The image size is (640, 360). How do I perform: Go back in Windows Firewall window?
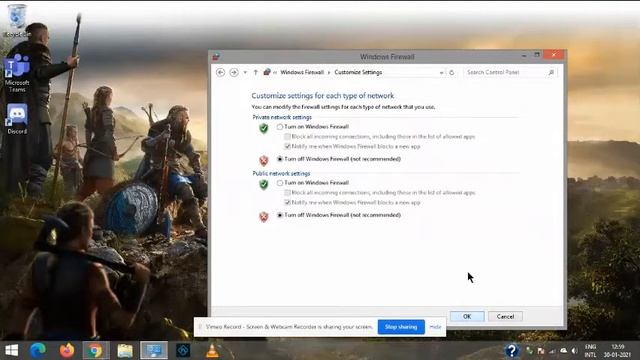pos(220,72)
